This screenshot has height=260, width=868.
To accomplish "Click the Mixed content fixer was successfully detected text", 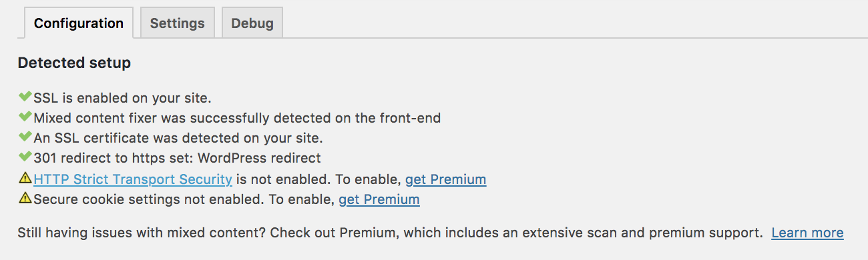I will pyautogui.click(x=237, y=118).
